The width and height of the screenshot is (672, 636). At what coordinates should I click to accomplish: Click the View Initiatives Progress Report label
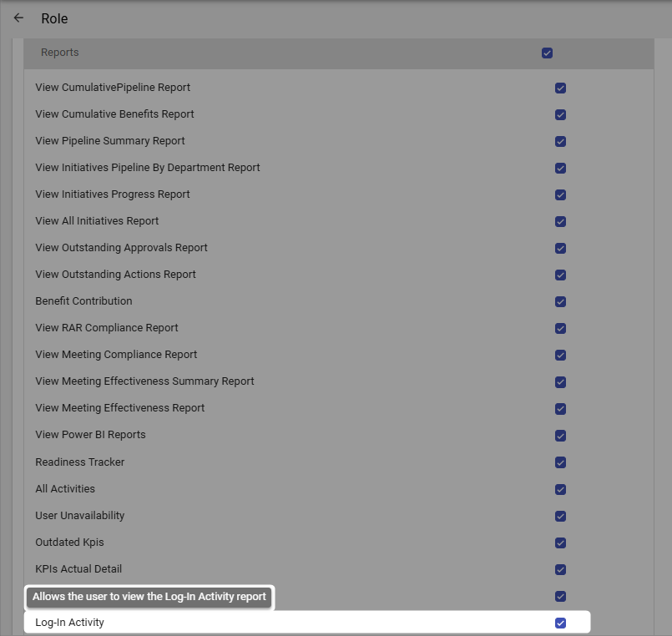coord(113,194)
